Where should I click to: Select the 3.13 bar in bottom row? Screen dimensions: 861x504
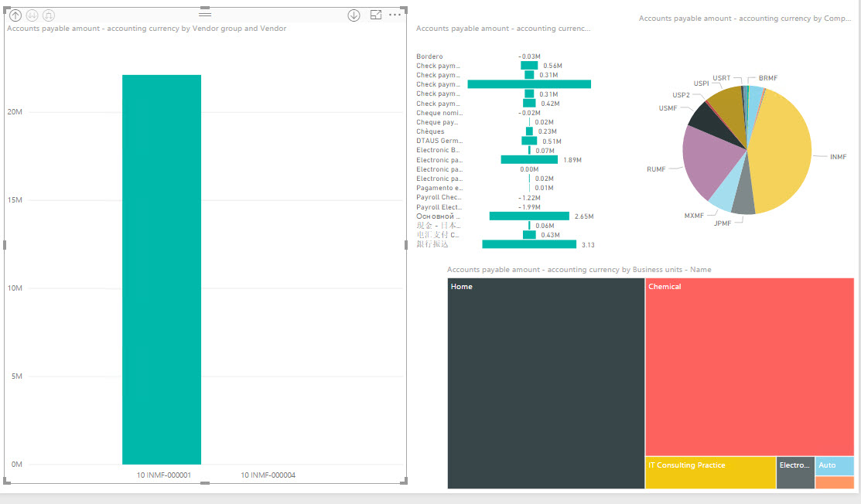[x=528, y=244]
